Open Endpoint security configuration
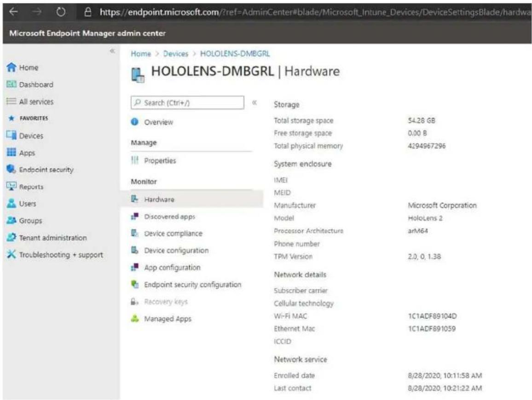This screenshot has width=532, height=400. click(x=193, y=285)
